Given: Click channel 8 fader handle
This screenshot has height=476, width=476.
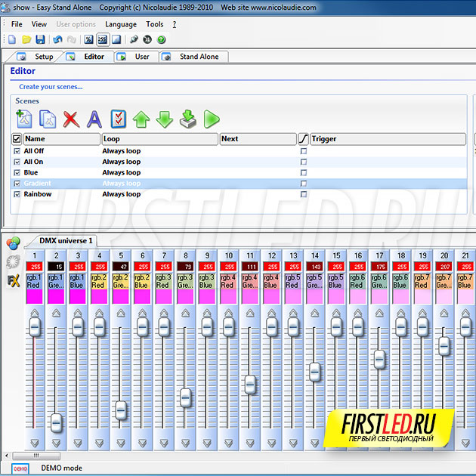Looking at the screenshot, I should (186, 397).
